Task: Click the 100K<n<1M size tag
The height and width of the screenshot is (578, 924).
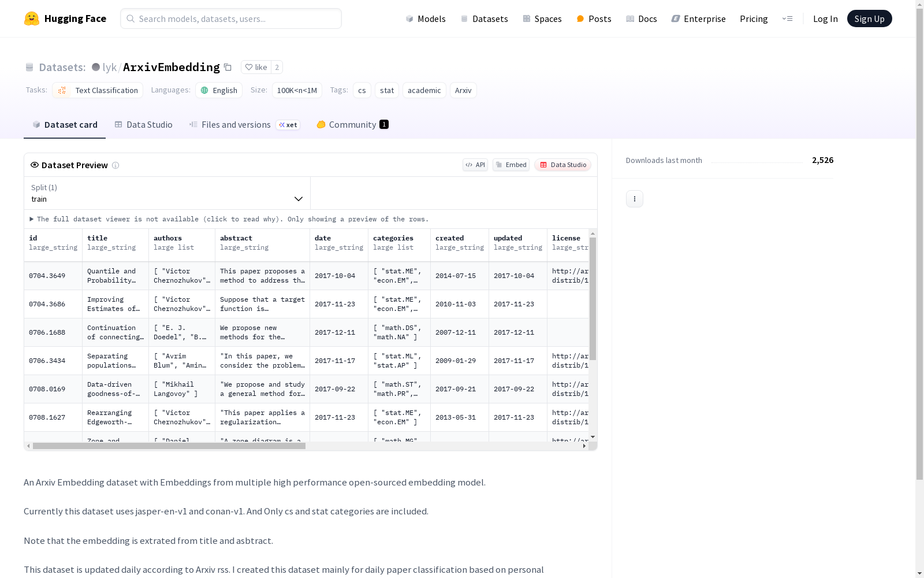Action: pyautogui.click(x=297, y=90)
